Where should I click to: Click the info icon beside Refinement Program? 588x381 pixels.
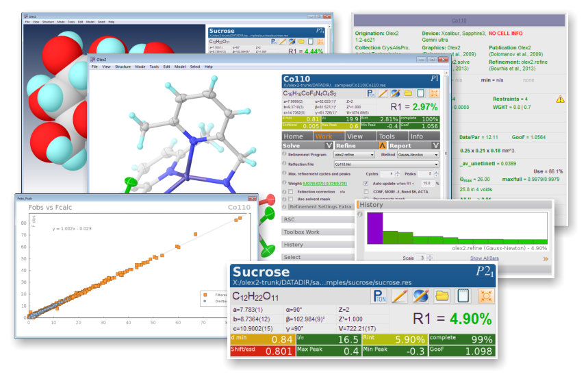coord(284,154)
